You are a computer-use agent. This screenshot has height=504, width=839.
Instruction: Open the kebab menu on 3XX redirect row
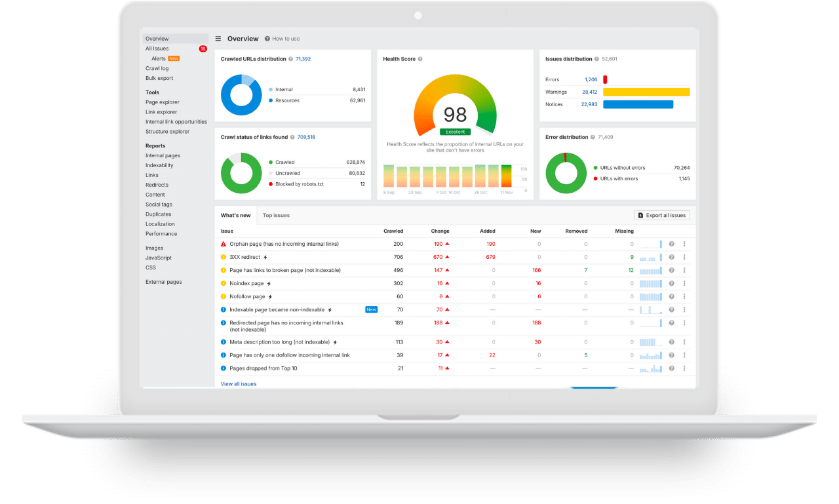[684, 257]
